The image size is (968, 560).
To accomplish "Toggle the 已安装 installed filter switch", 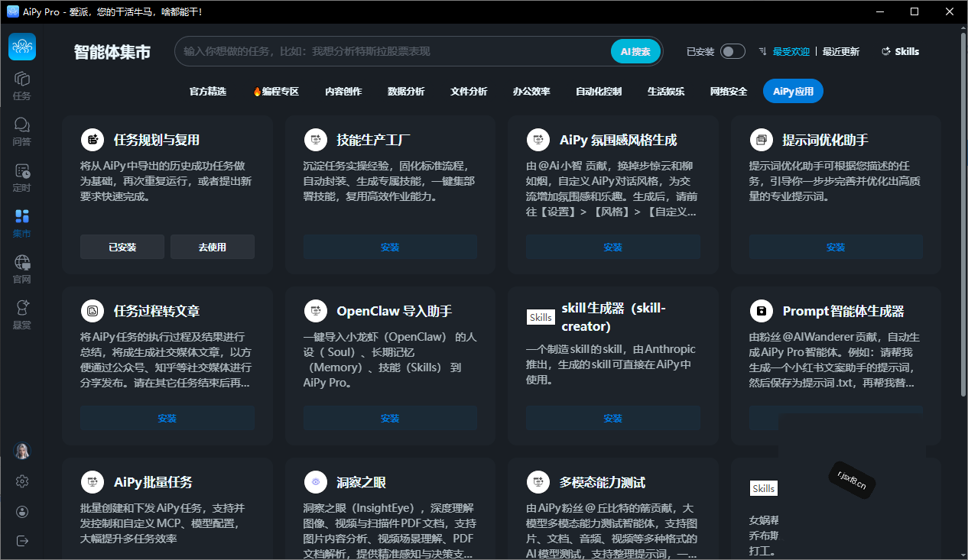I will (732, 51).
